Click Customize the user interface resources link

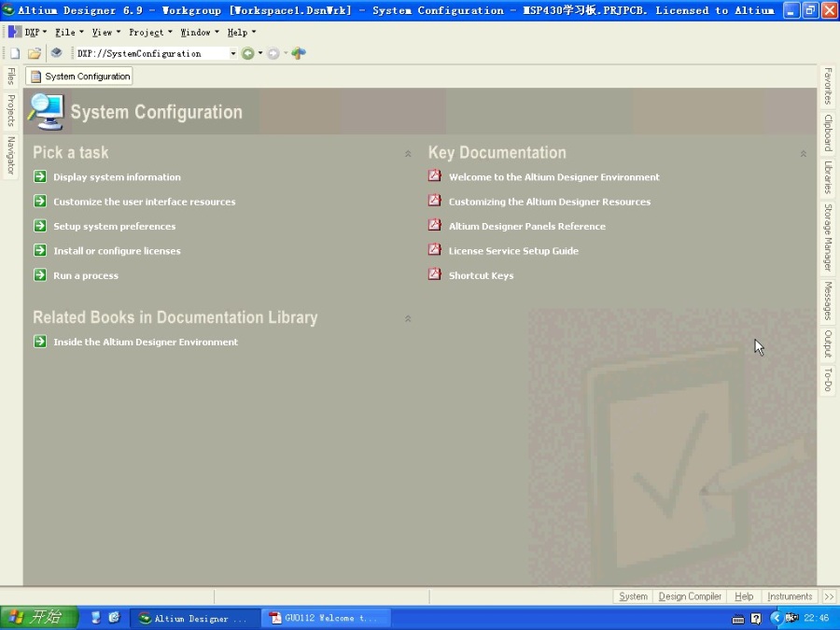(144, 202)
